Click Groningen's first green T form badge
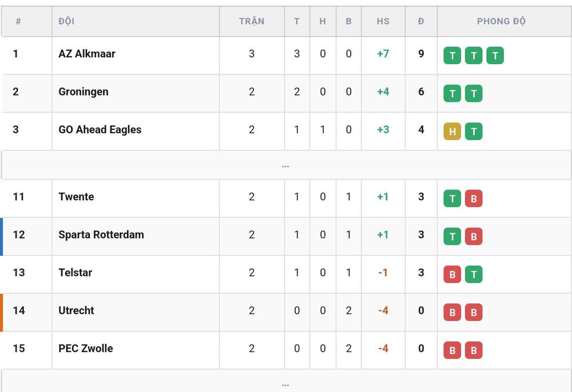Image resolution: width=572 pixels, height=392 pixels. (452, 93)
